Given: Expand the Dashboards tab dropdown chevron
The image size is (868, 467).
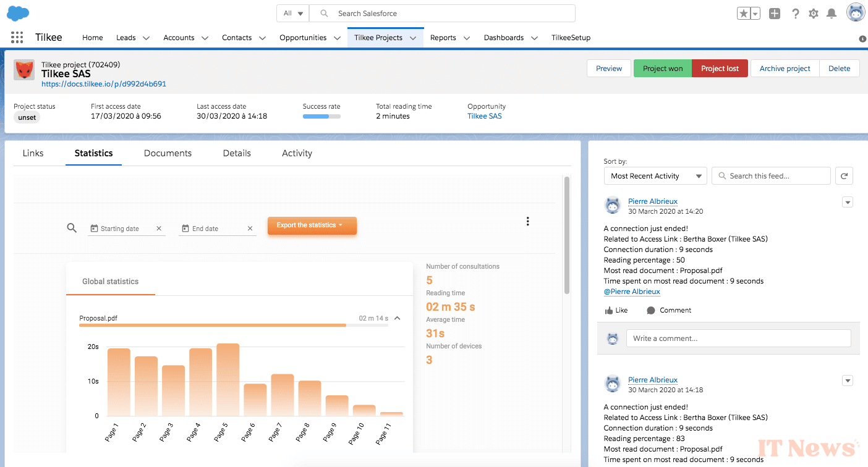Looking at the screenshot, I should 534,38.
